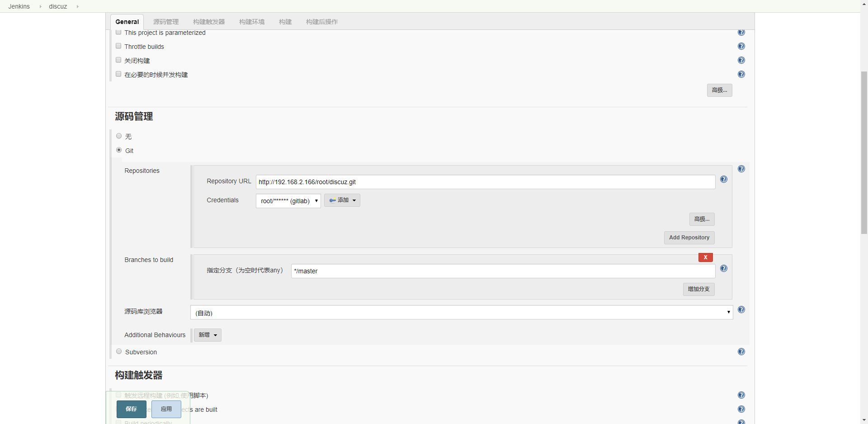The height and width of the screenshot is (424, 868).
Task: Open help for 源码库浏览器 dropdown
Action: click(x=741, y=310)
